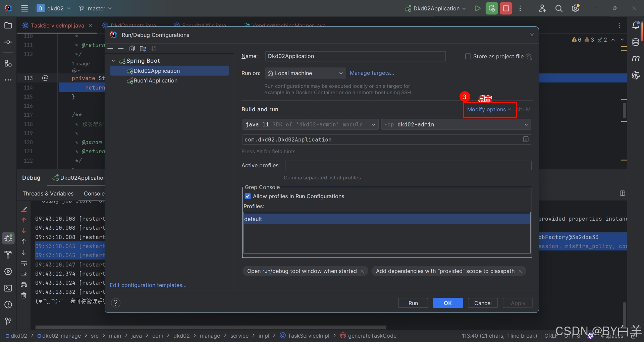Open editor tabs more options menu
This screenshot has width=644, height=342.
[x=619, y=25]
